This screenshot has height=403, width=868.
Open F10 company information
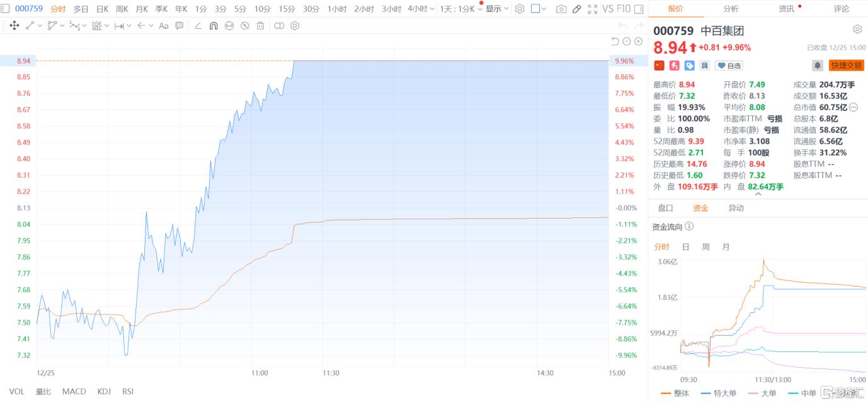tap(623, 9)
